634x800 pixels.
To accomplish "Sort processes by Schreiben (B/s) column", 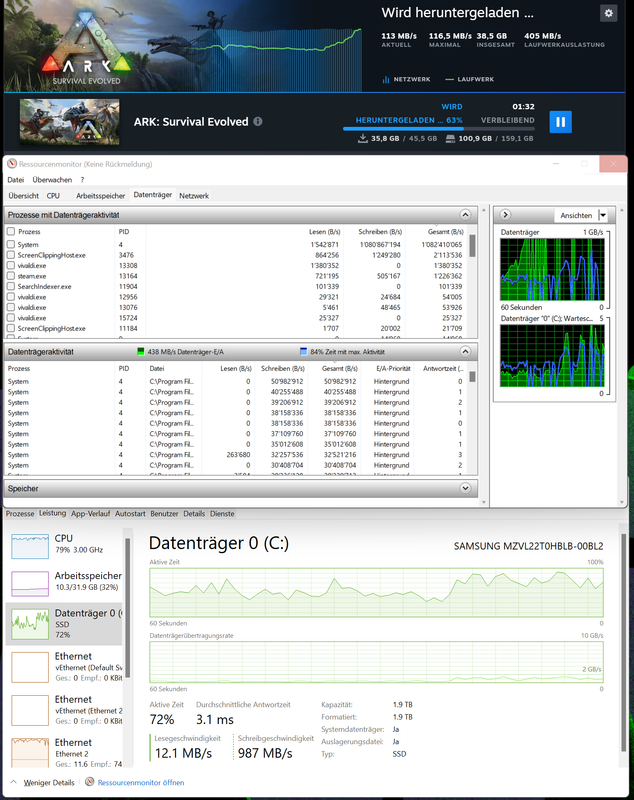I will (380, 232).
